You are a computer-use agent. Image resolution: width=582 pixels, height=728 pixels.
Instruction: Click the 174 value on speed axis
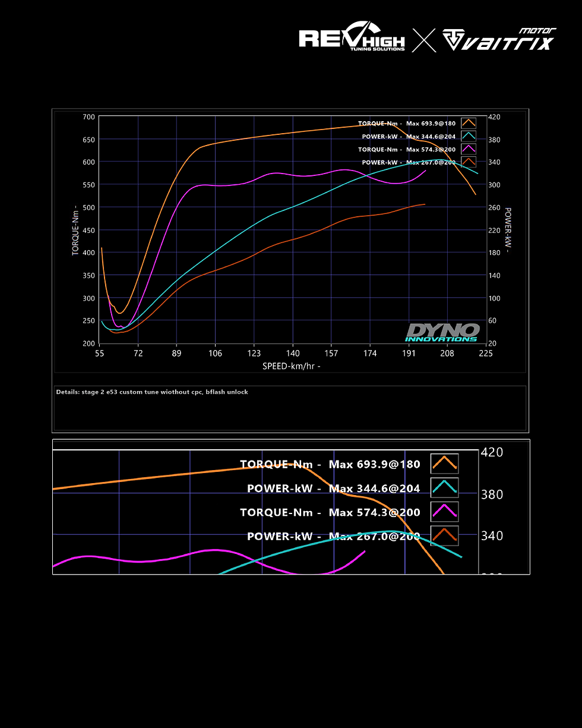(370, 353)
